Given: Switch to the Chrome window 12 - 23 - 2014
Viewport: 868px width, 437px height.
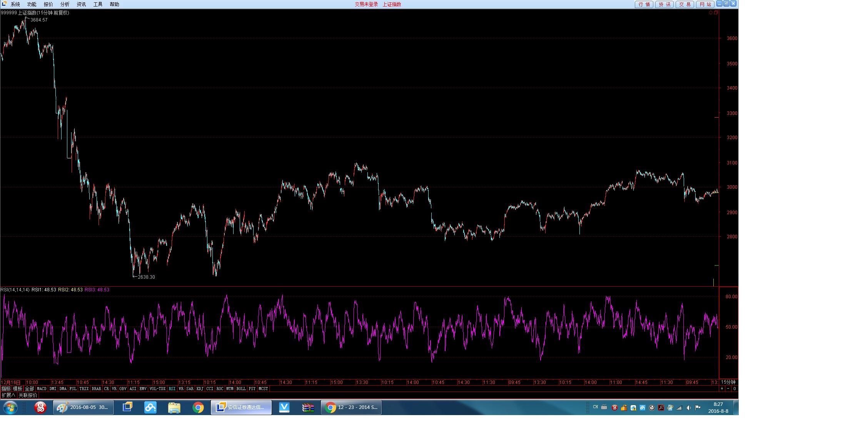Looking at the screenshot, I should 351,407.
